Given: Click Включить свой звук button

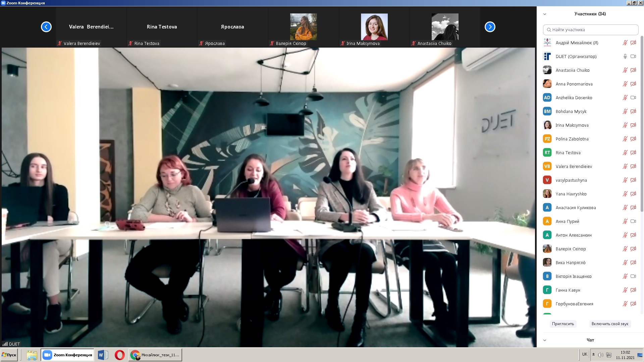Looking at the screenshot, I should [x=610, y=324].
